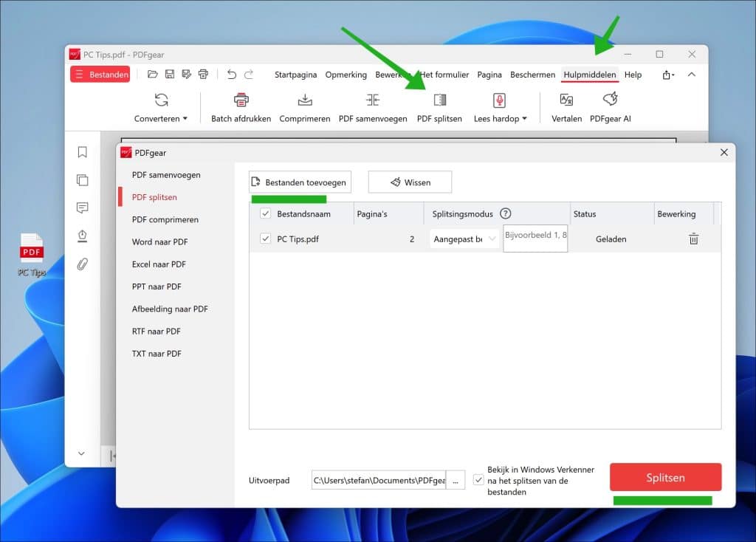Click the Splitsingsmodus help question mark

pos(505,213)
